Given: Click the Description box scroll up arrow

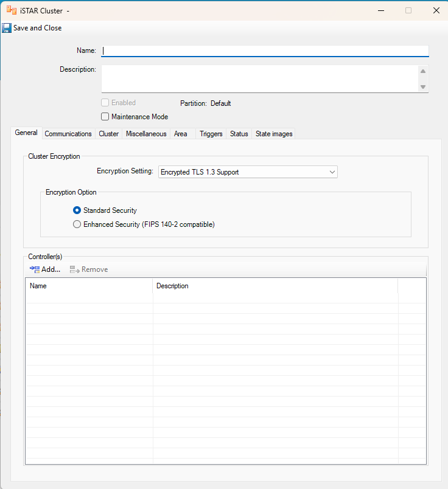Looking at the screenshot, I should point(423,71).
